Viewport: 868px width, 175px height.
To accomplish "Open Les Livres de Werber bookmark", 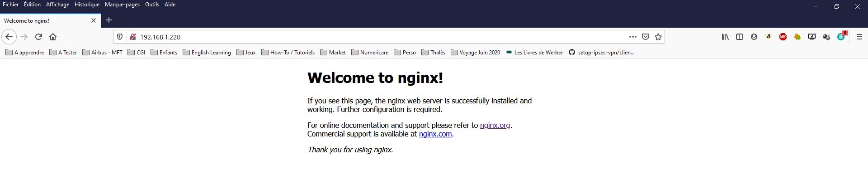I will tap(535, 53).
